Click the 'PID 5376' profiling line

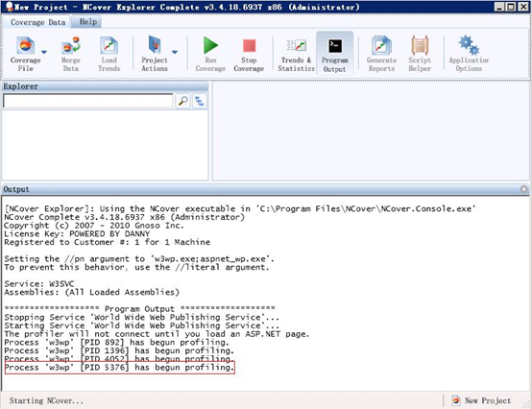point(119,368)
